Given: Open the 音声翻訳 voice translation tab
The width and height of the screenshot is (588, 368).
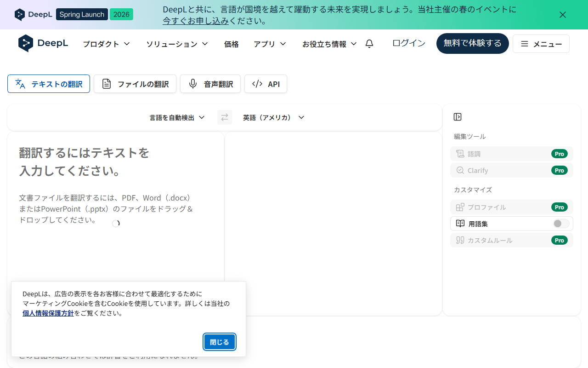Looking at the screenshot, I should [210, 84].
